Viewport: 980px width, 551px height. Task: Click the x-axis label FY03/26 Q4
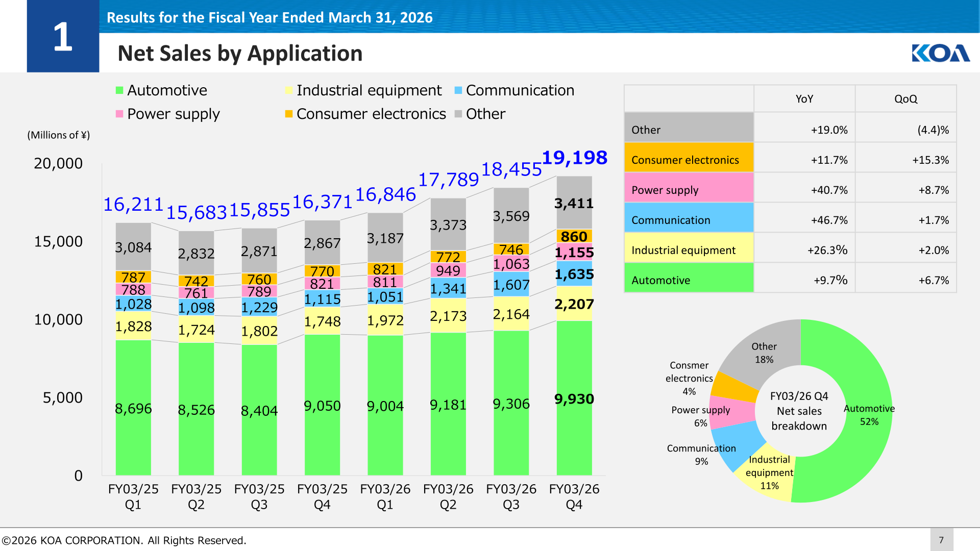[x=574, y=497]
